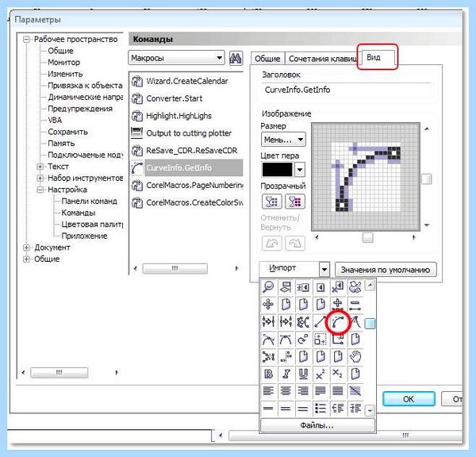Screen dimensions: 476x457
Task: Expand the Текст tree node
Action: pos(40,167)
